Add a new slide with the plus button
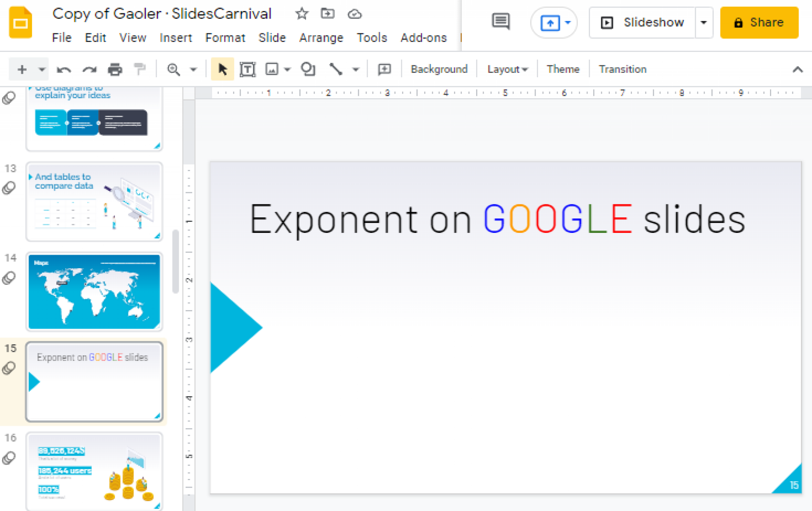 click(x=22, y=69)
